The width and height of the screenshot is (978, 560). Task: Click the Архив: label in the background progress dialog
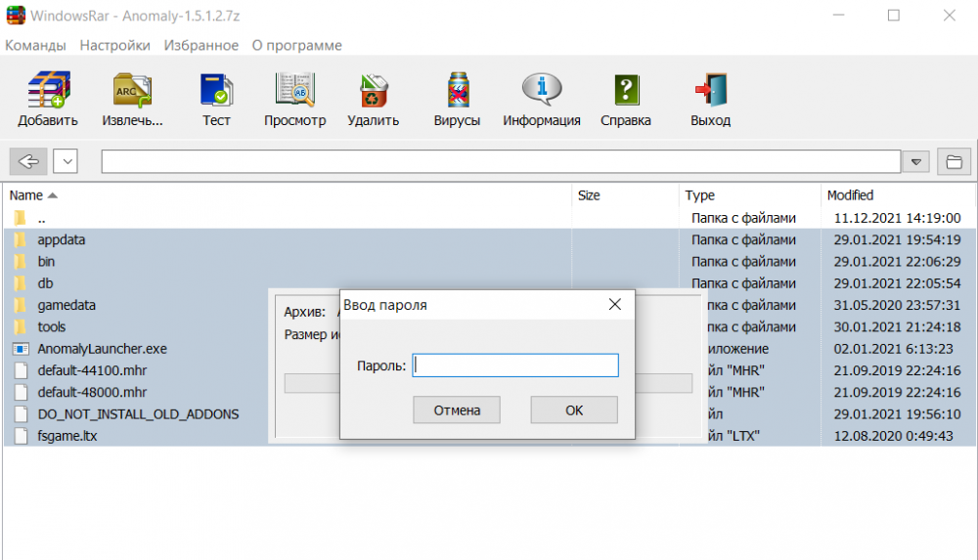pos(304,311)
